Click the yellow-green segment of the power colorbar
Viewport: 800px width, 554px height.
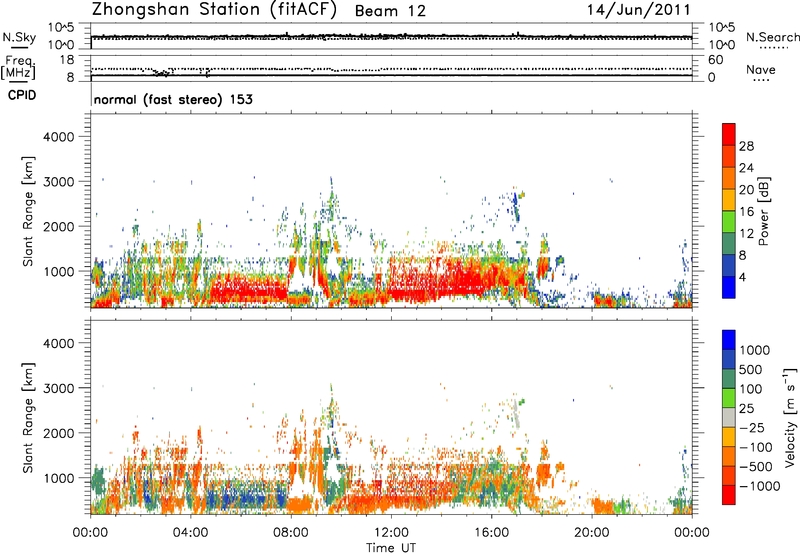point(729,222)
